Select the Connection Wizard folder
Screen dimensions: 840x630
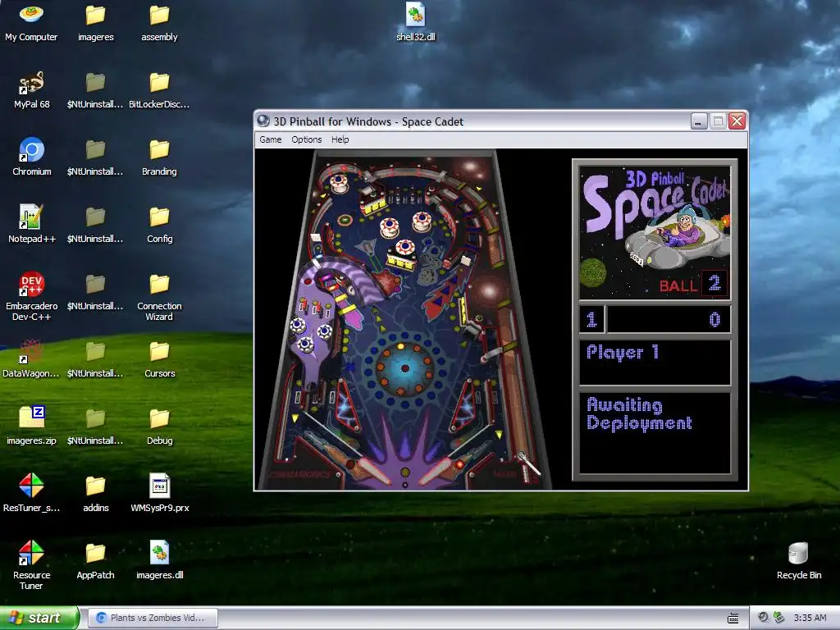tap(159, 297)
